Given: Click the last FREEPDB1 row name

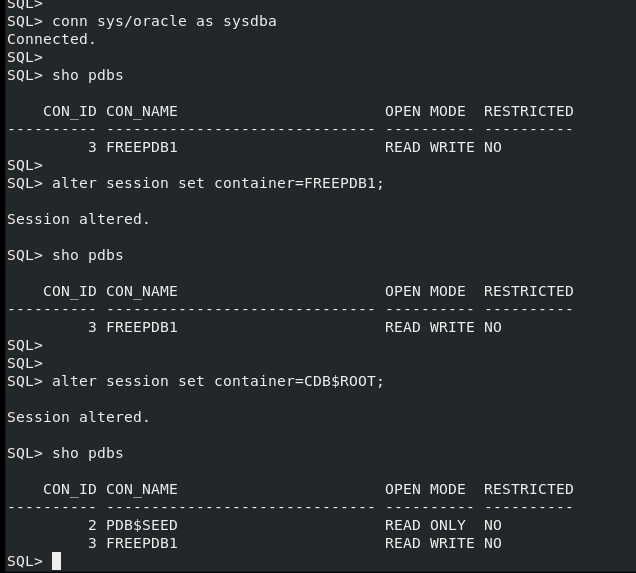Looking at the screenshot, I should pos(142,543).
